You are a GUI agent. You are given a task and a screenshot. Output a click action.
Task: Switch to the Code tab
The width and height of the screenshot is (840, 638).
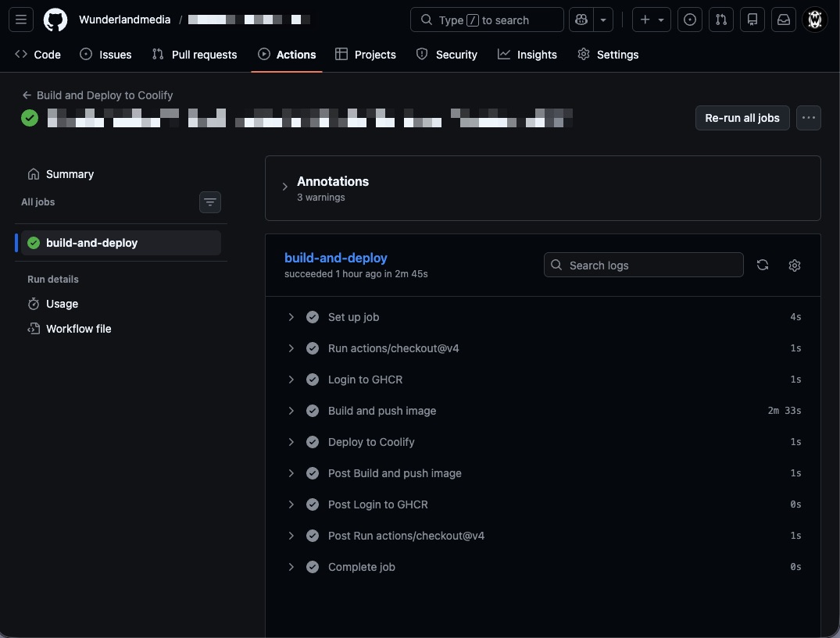[38, 55]
